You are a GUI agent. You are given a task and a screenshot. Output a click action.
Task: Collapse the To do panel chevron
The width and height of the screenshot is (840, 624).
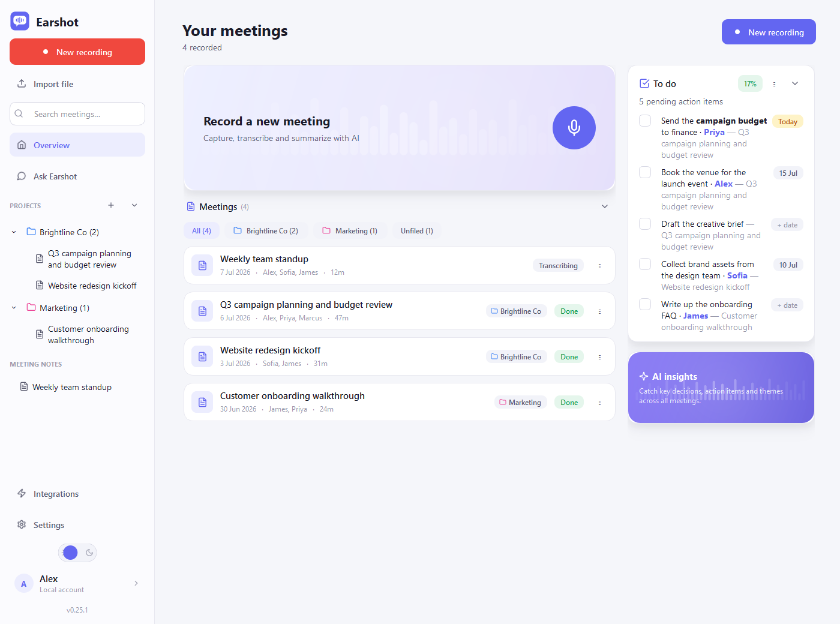click(795, 83)
